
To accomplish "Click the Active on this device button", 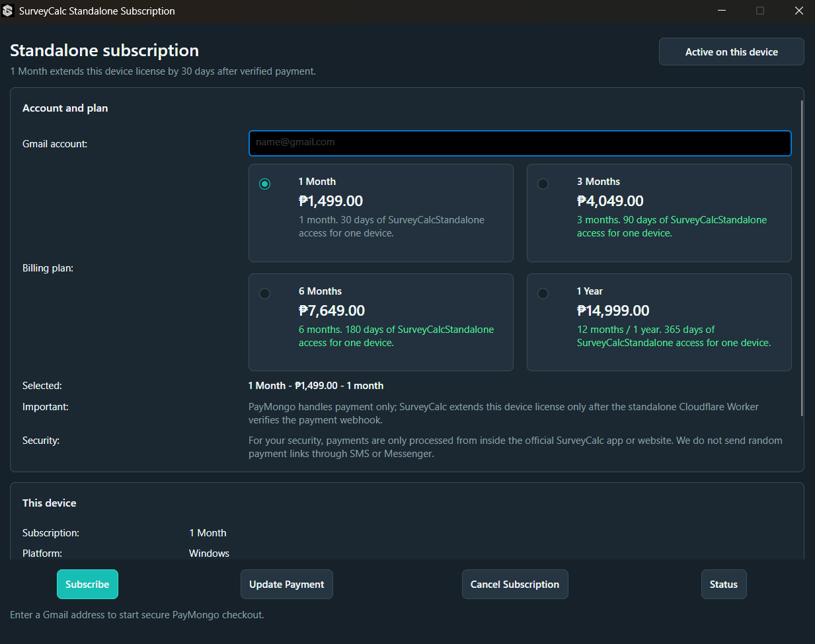I will tap(732, 52).
